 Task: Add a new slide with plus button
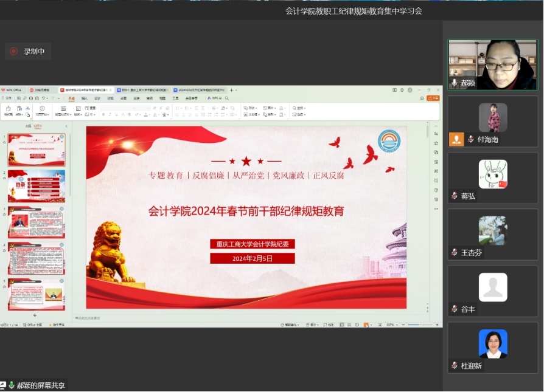point(35,315)
